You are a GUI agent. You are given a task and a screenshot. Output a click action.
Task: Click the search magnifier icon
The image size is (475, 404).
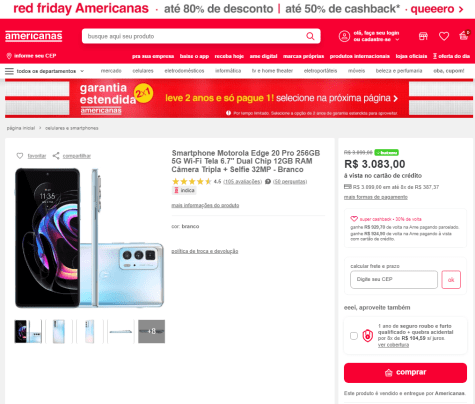pyautogui.click(x=310, y=36)
